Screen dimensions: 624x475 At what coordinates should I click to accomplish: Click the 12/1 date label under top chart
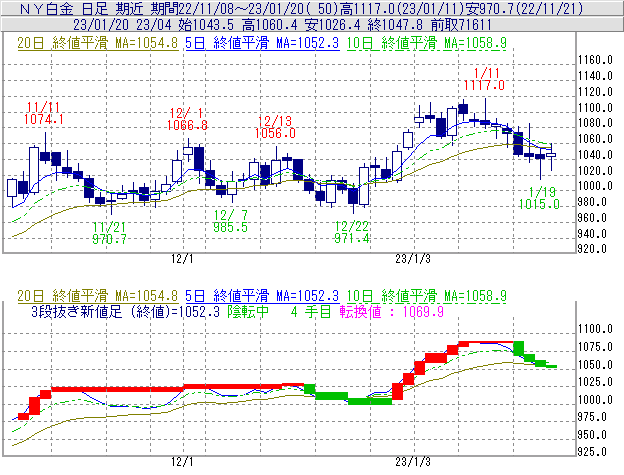tap(182, 259)
